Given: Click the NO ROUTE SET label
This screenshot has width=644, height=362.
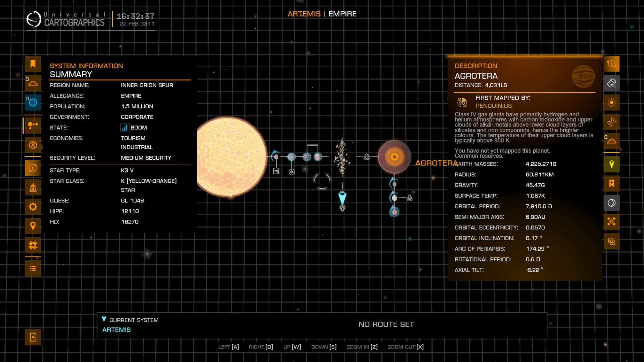Looking at the screenshot, I should 386,324.
